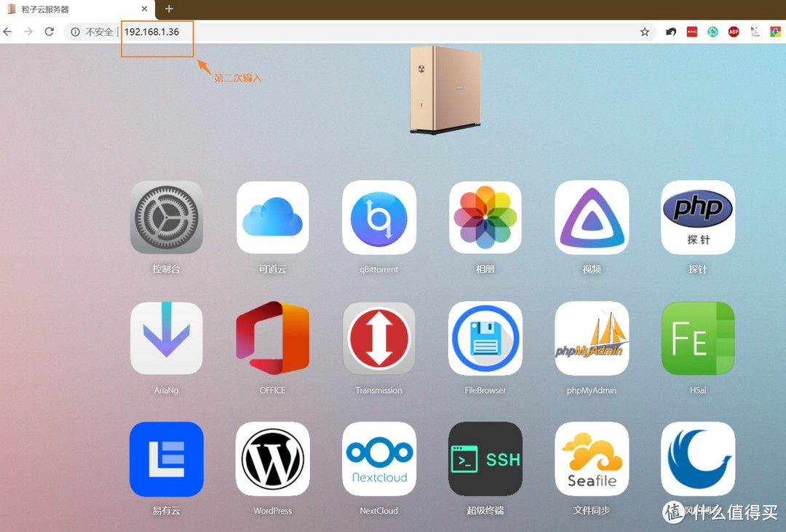Open the NextCloud app
Viewport: 786px width, 532px height.
click(x=378, y=459)
